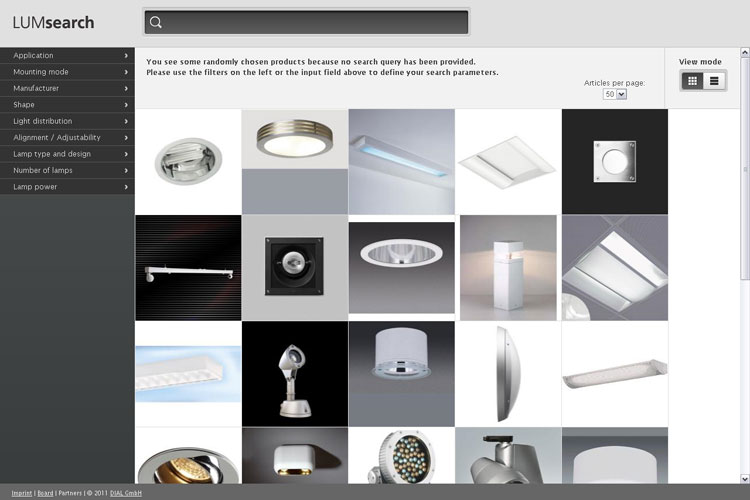
Task: Open the brushed-metal ring ceiling lamp thumbnail
Action: click(x=295, y=161)
